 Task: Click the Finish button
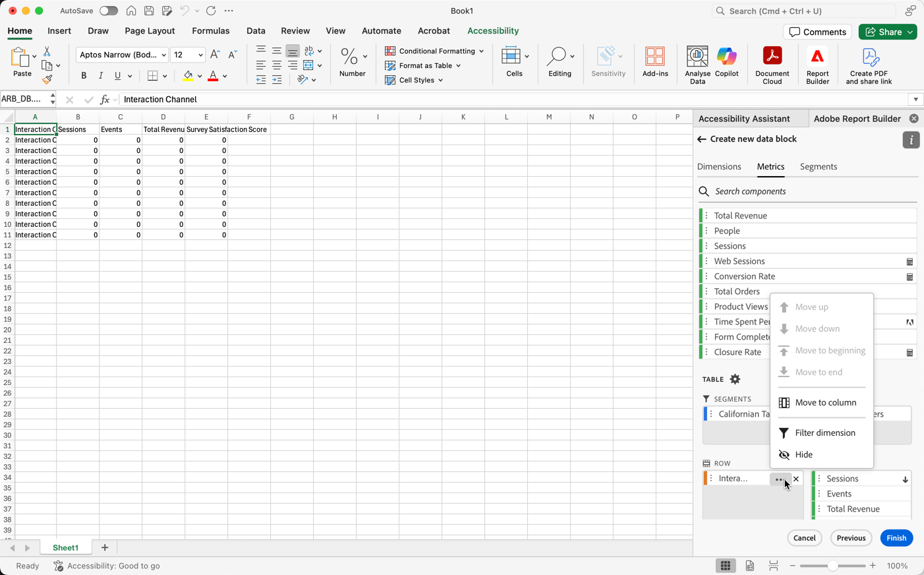tap(896, 538)
